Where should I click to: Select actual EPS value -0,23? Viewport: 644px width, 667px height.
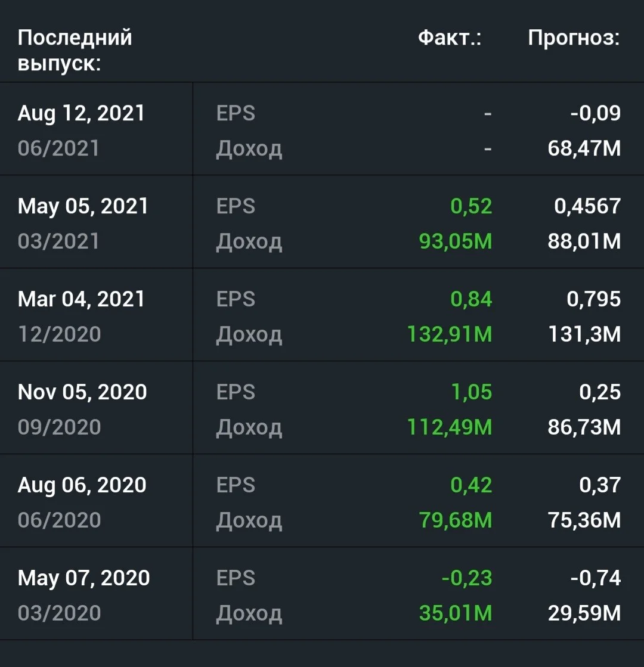pyautogui.click(x=467, y=578)
